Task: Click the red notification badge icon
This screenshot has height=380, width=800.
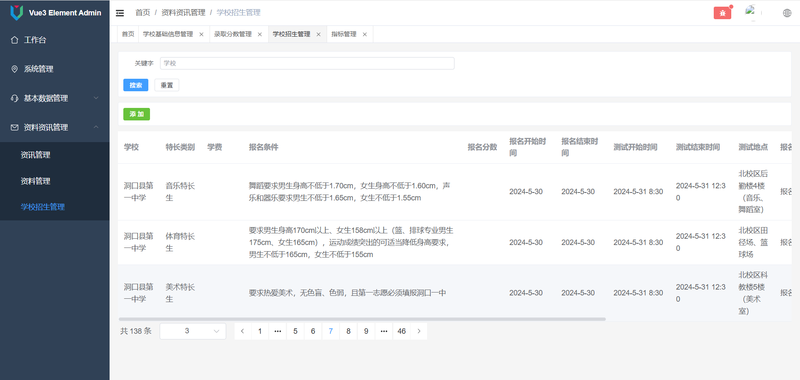Action: click(x=722, y=13)
